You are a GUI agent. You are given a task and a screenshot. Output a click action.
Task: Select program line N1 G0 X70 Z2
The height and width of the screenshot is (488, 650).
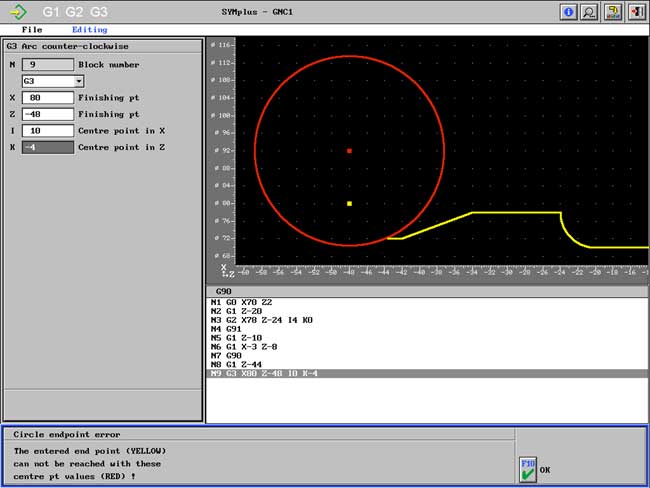click(241, 301)
